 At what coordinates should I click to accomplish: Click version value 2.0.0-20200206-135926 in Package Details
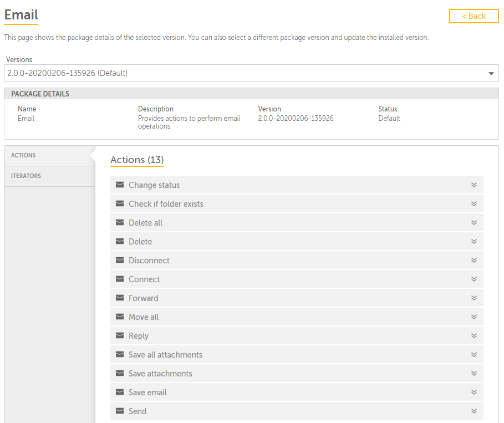pyautogui.click(x=296, y=118)
